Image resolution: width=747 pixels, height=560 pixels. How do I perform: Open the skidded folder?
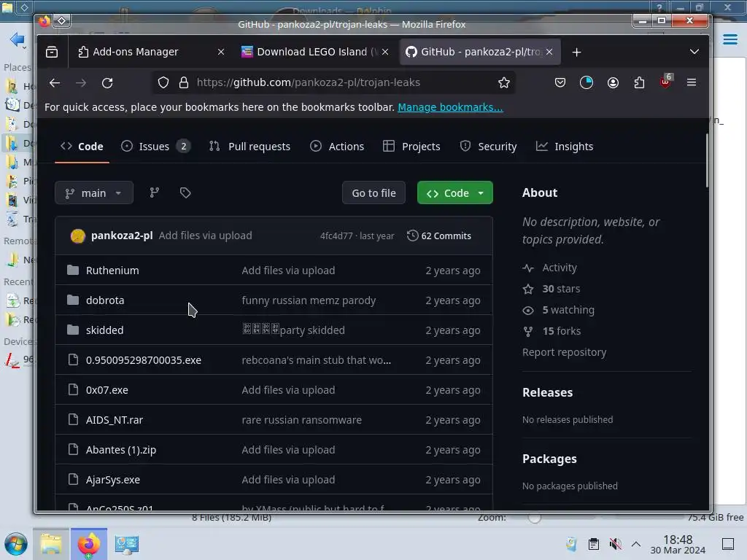tap(104, 330)
